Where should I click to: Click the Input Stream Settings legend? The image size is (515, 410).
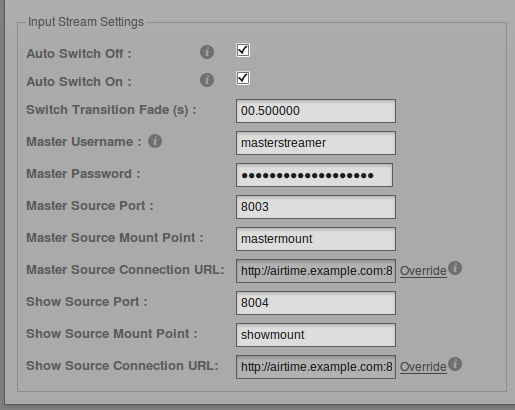tap(86, 22)
